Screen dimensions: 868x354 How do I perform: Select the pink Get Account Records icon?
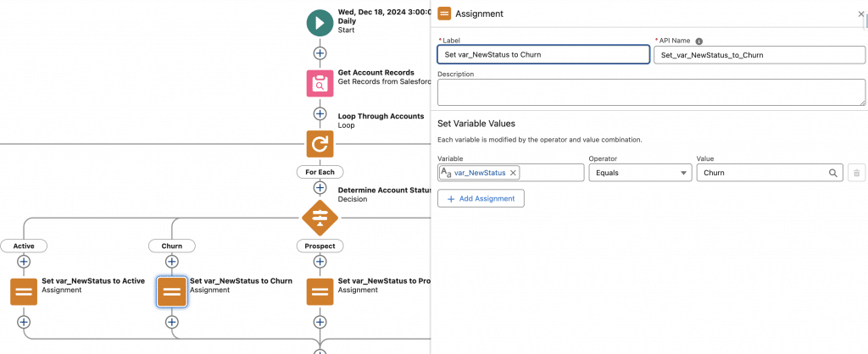(x=320, y=84)
